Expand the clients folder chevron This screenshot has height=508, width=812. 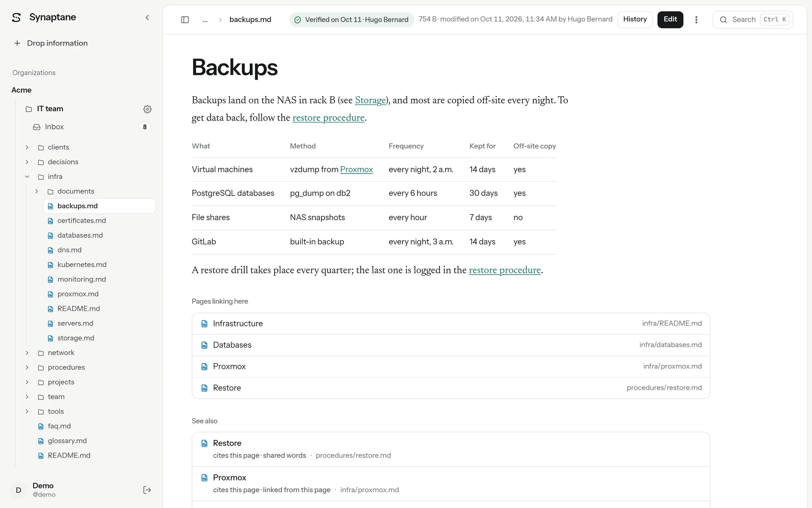pyautogui.click(x=27, y=147)
